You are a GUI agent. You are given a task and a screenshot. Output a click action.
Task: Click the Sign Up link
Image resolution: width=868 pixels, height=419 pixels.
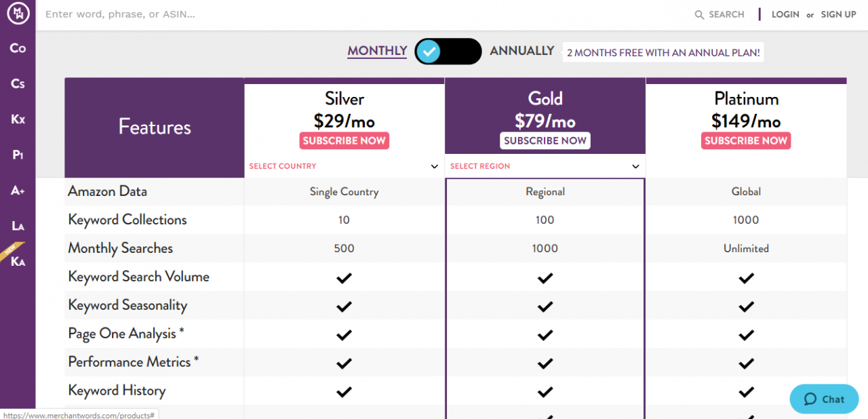pos(838,14)
